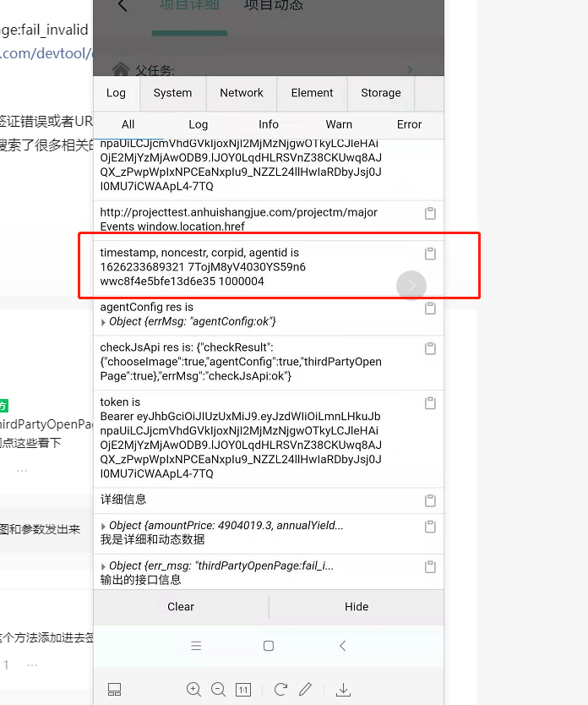This screenshot has width=588, height=705.
Task: Copy the window.location.href log entry
Action: [x=430, y=213]
